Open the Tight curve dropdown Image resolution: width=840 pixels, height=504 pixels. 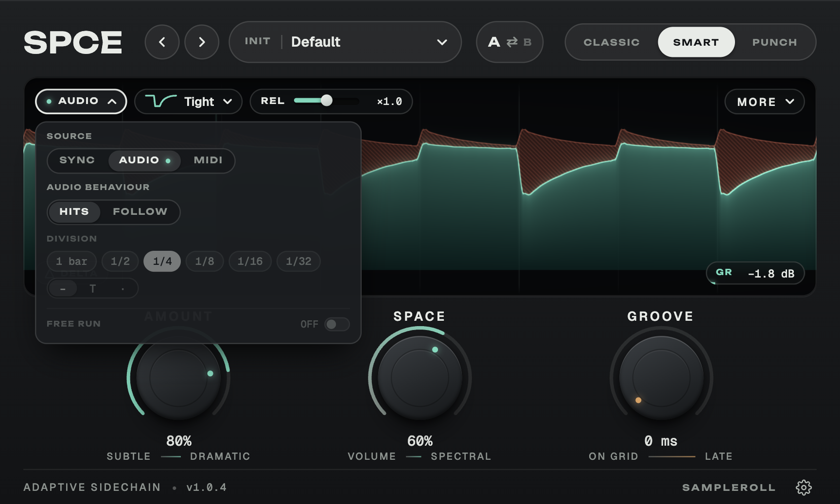[x=188, y=102]
